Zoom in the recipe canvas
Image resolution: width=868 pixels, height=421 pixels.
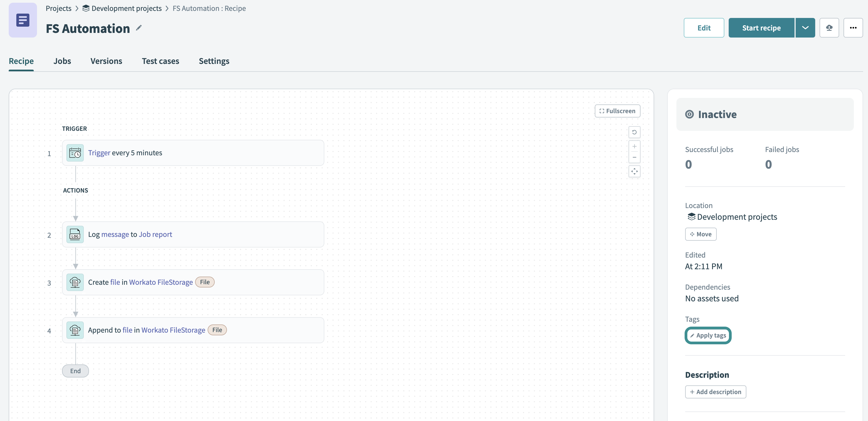click(x=634, y=147)
